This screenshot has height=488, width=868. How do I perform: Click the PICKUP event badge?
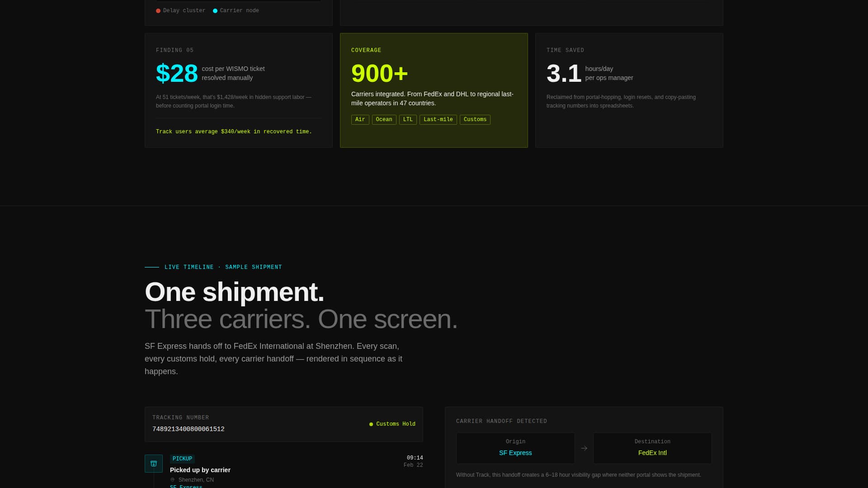(x=183, y=459)
